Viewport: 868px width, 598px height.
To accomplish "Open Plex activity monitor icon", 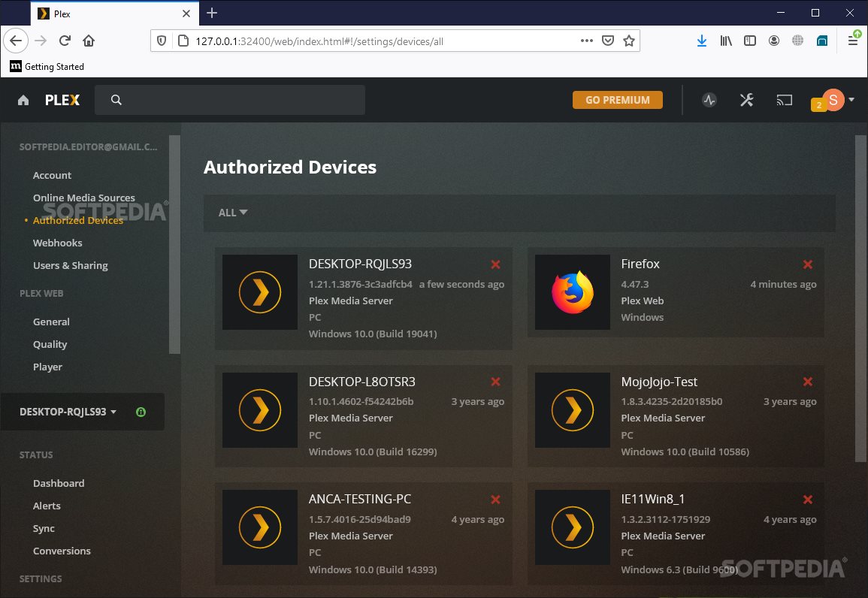I will click(x=709, y=99).
